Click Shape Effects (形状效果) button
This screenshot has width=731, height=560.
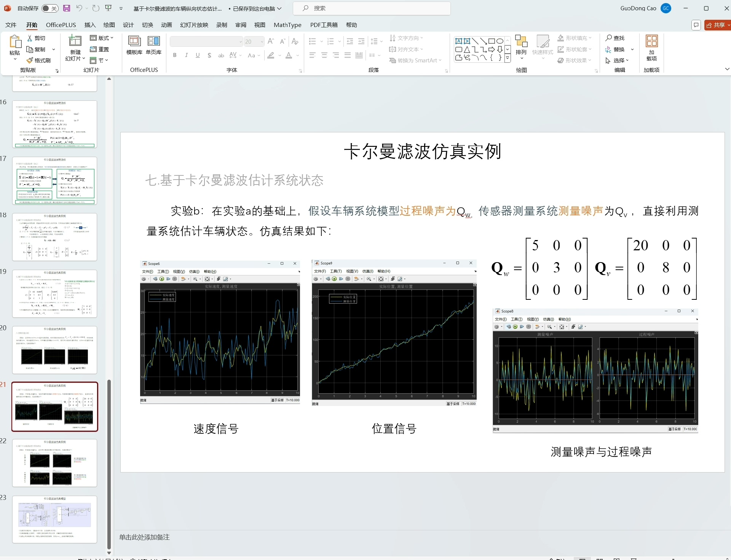point(575,60)
